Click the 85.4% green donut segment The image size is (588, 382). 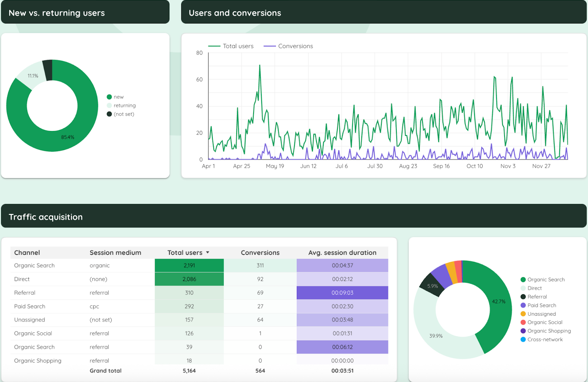[67, 137]
